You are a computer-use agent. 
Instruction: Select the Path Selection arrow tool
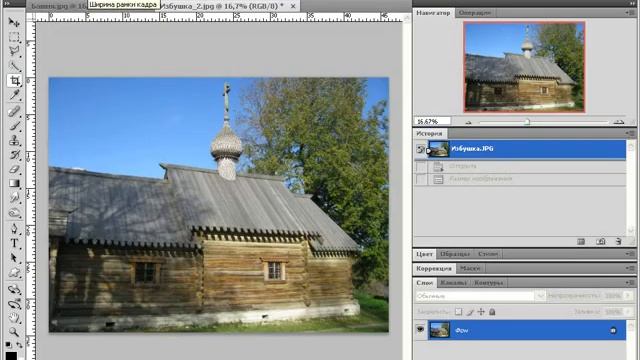coord(14,258)
